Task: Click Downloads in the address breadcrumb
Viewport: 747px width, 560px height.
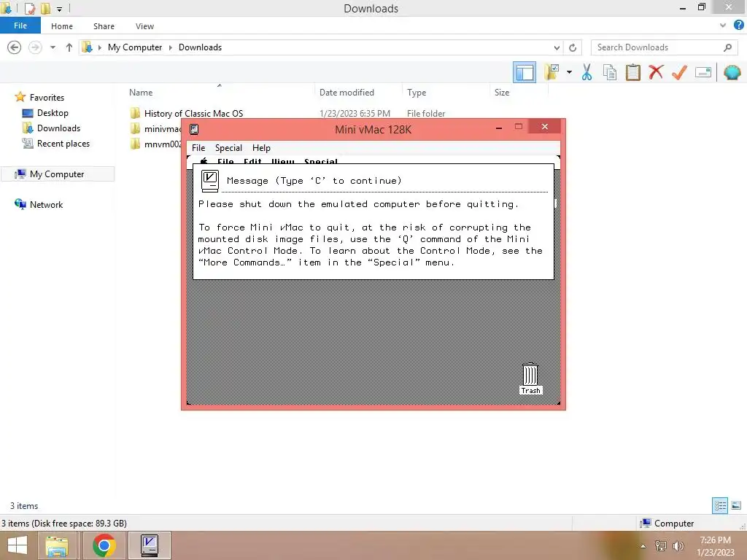Action: pyautogui.click(x=200, y=47)
